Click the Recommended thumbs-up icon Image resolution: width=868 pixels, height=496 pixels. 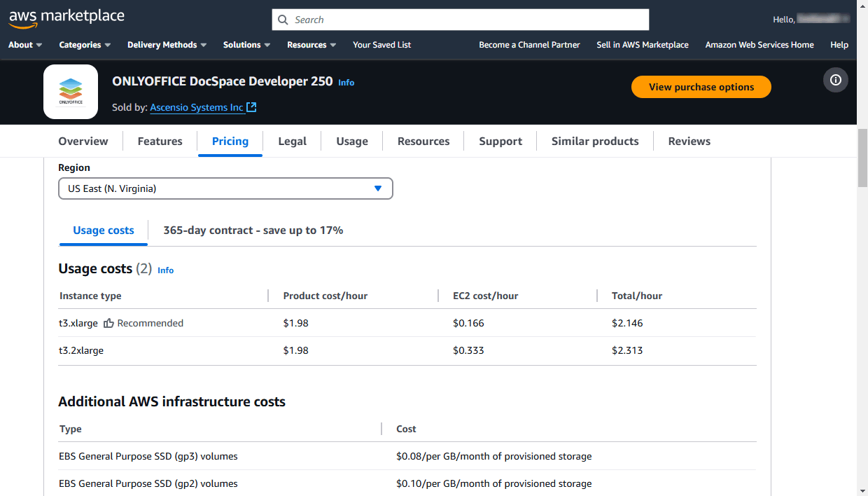click(x=108, y=323)
